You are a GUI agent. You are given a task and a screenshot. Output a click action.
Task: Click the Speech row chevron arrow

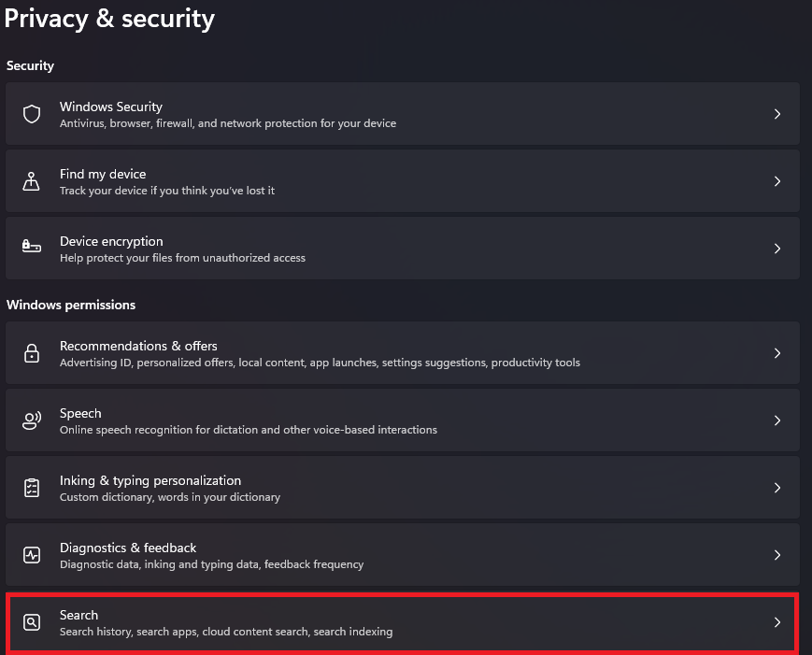pos(777,420)
